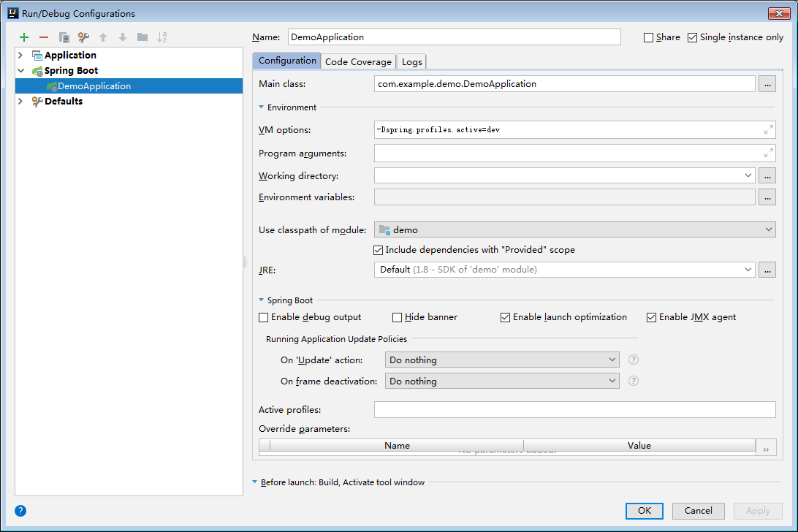This screenshot has width=798, height=532.
Task: Show help for On 'Update' action
Action: (x=633, y=360)
